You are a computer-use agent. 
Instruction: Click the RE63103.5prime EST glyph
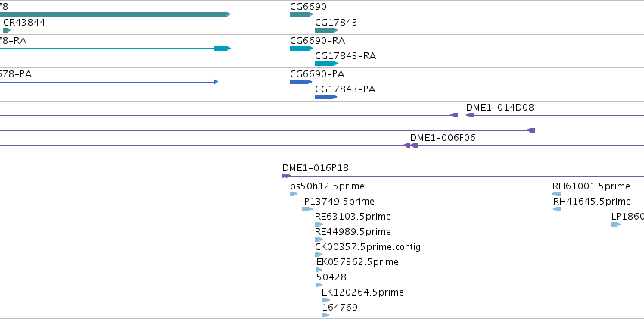319,224
